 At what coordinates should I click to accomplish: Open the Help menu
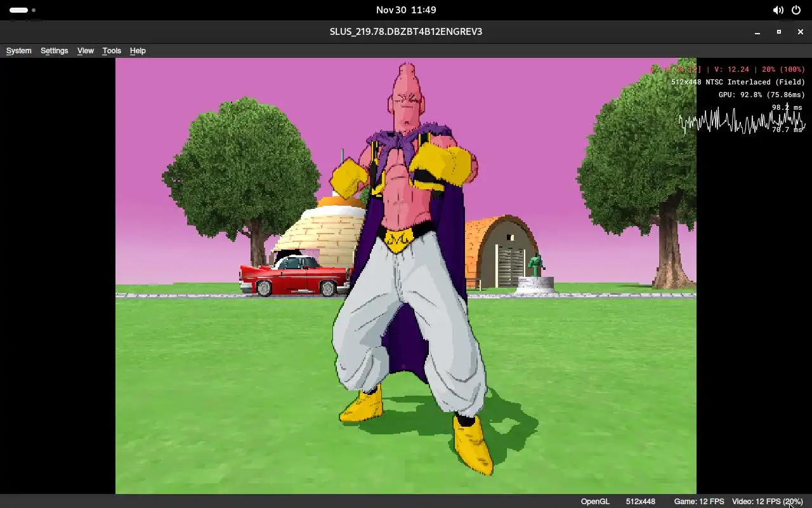tap(138, 51)
